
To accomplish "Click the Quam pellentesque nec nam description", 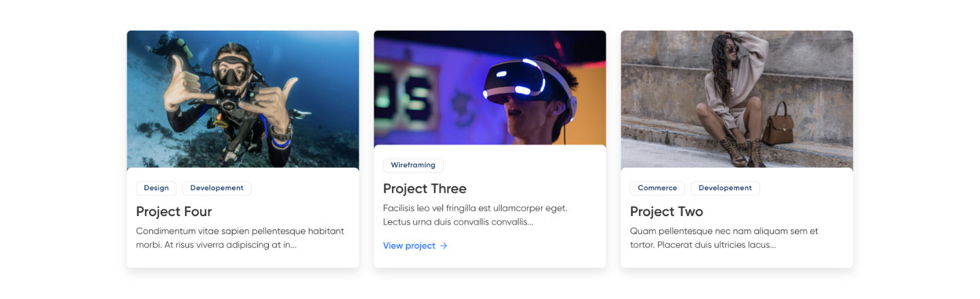I will (x=724, y=238).
